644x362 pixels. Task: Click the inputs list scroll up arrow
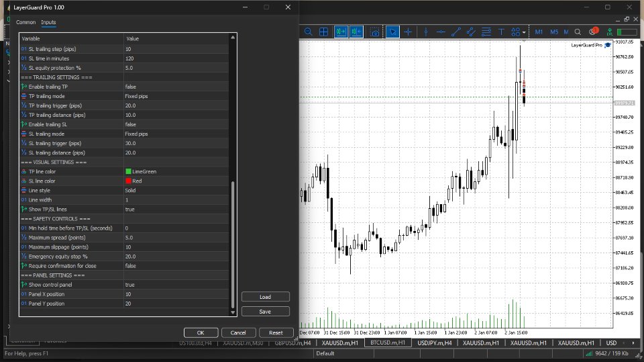[233, 38]
